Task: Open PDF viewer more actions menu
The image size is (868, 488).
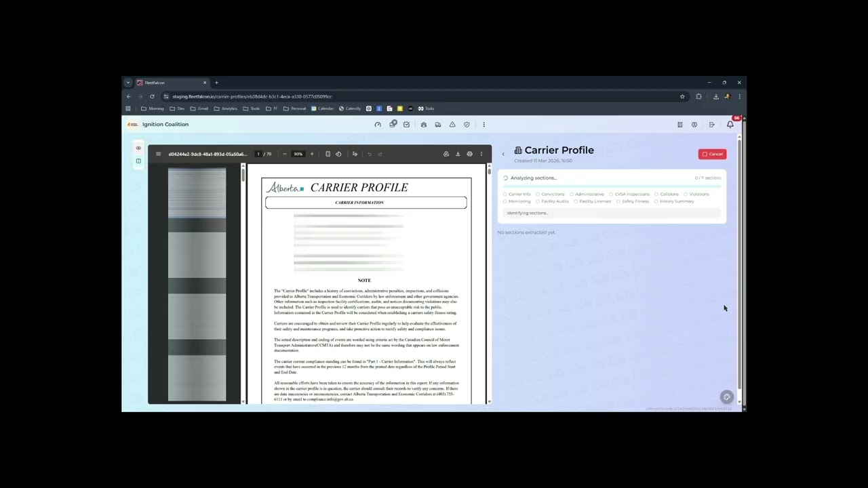Action: pyautogui.click(x=481, y=154)
